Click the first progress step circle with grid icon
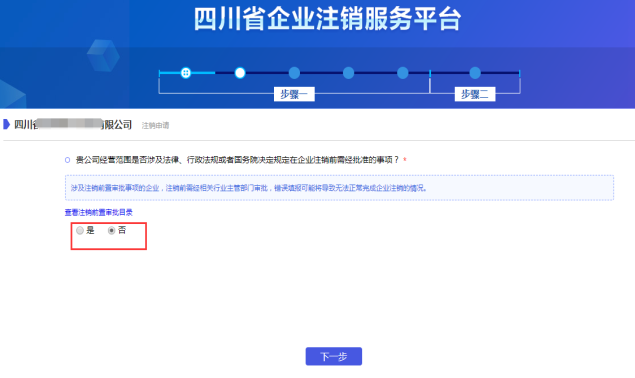The width and height of the screenshot is (635, 378). [185, 73]
